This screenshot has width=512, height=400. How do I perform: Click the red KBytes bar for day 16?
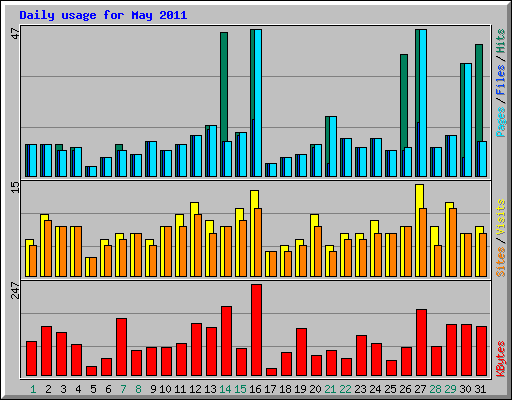pyautogui.click(x=256, y=330)
